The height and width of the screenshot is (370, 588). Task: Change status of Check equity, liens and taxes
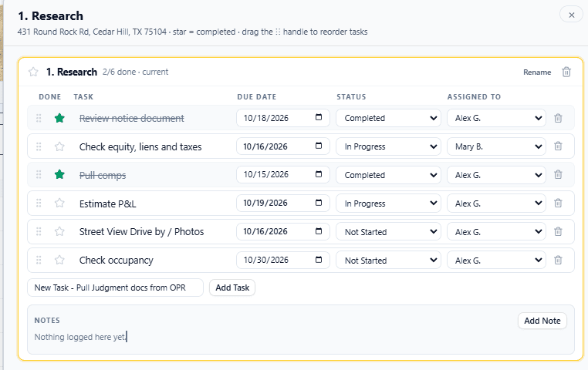click(x=388, y=146)
